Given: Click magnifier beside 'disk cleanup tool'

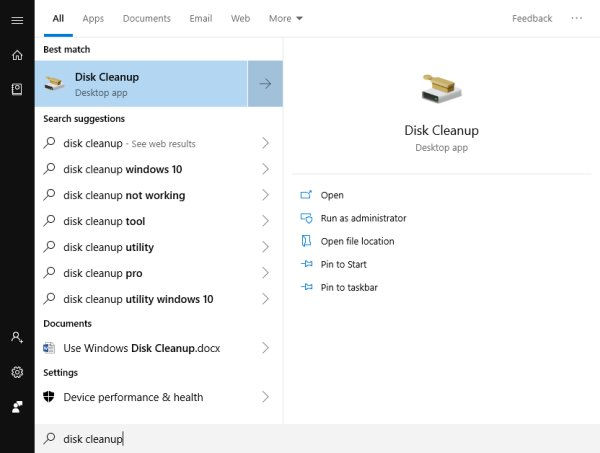Looking at the screenshot, I should 49,221.
